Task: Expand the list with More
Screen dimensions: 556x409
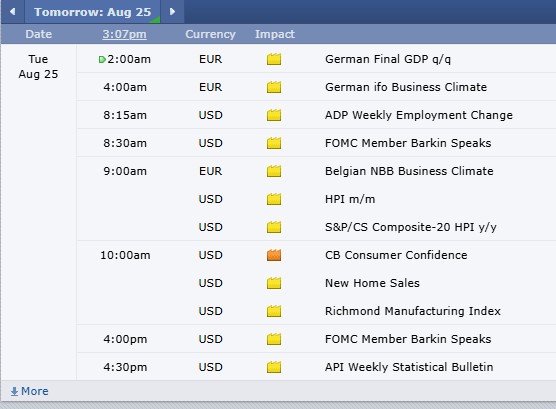Action: (29, 391)
